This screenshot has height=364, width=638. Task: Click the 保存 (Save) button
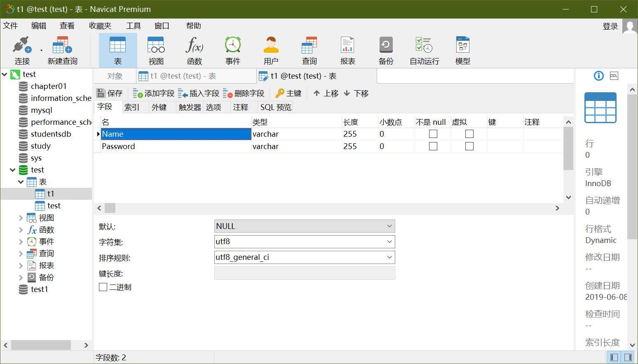(x=110, y=93)
